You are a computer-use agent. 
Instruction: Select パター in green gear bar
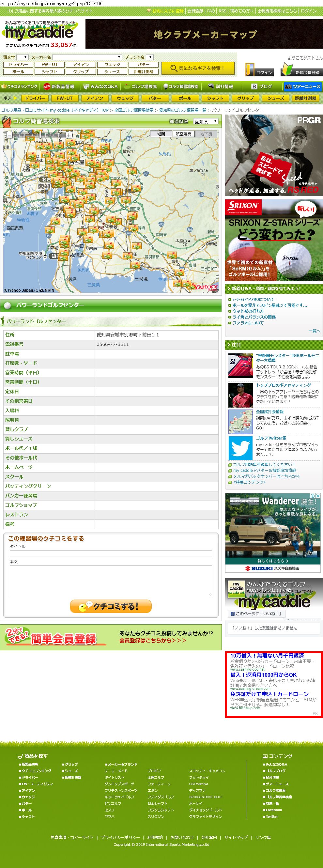tap(155, 99)
